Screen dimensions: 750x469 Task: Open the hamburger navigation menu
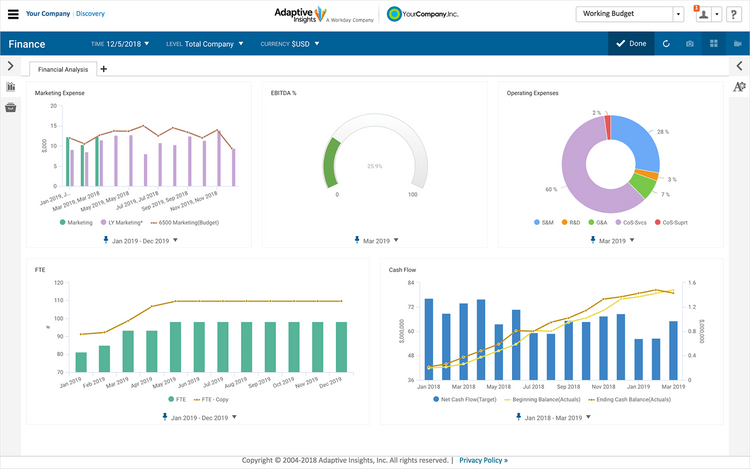pyautogui.click(x=13, y=15)
